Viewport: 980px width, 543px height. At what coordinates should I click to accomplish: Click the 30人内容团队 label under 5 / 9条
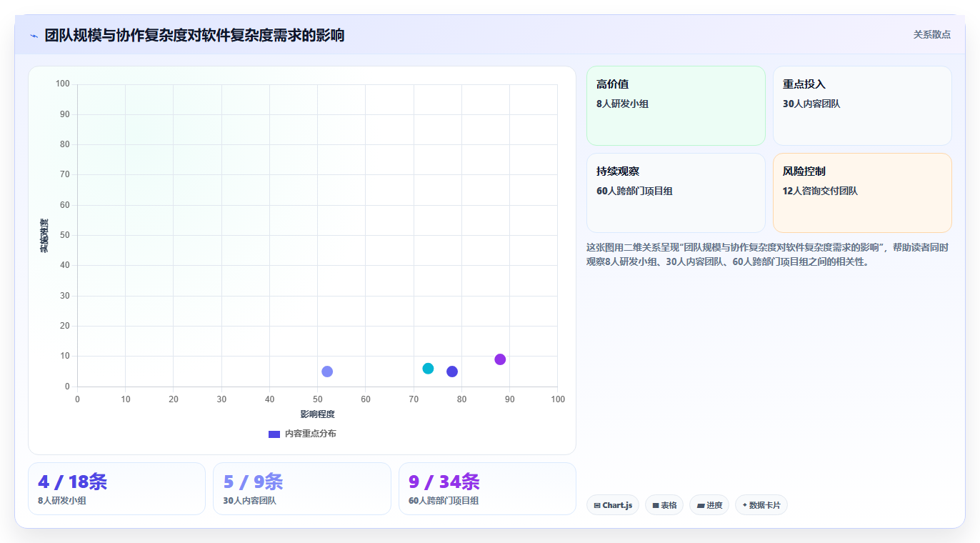coord(249,501)
